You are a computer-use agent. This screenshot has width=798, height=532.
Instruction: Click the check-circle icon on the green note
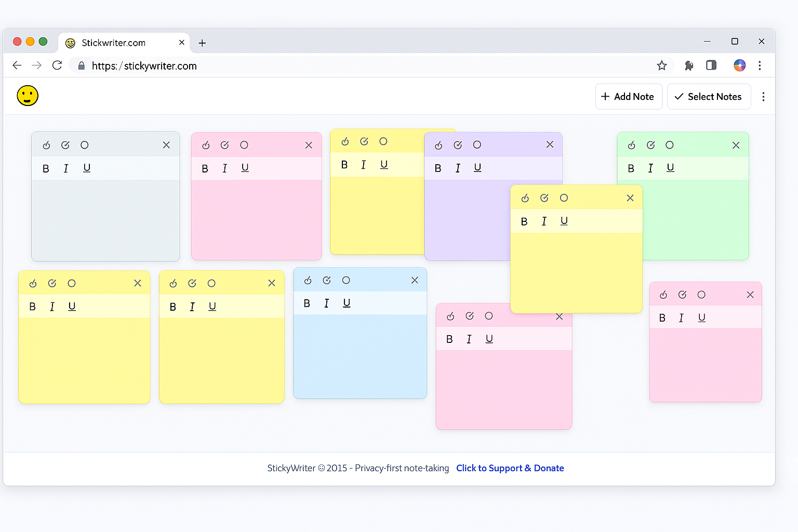coord(650,145)
